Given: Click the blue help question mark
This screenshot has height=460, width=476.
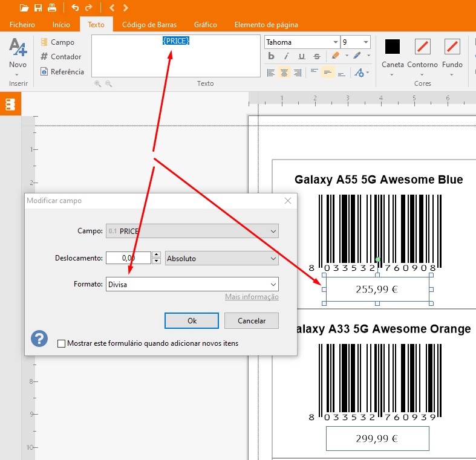Looking at the screenshot, I should (39, 338).
